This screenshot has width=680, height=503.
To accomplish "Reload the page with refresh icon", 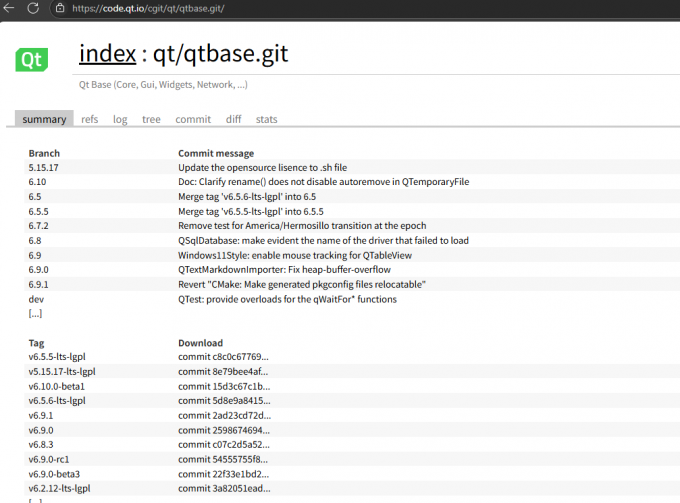I will point(33,8).
